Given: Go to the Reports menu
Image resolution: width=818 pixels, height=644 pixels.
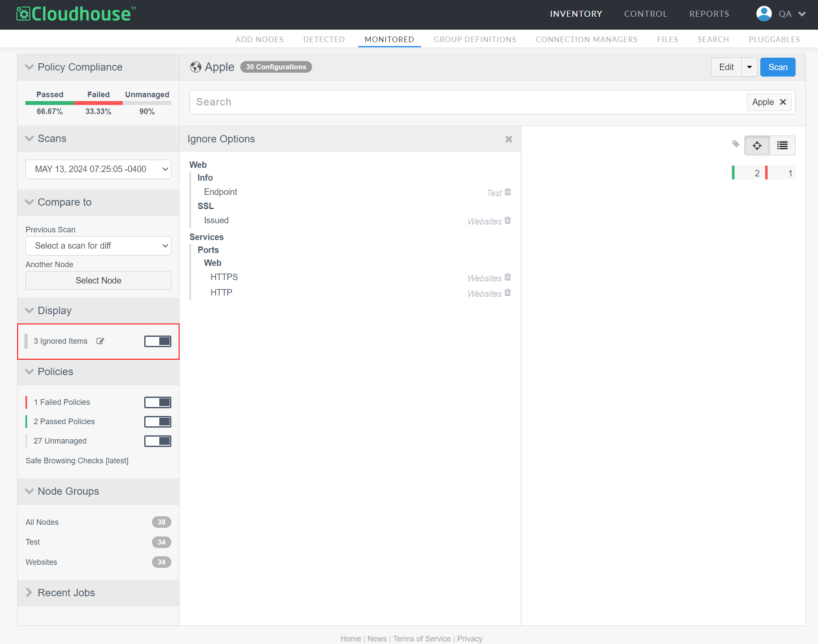Looking at the screenshot, I should [709, 14].
